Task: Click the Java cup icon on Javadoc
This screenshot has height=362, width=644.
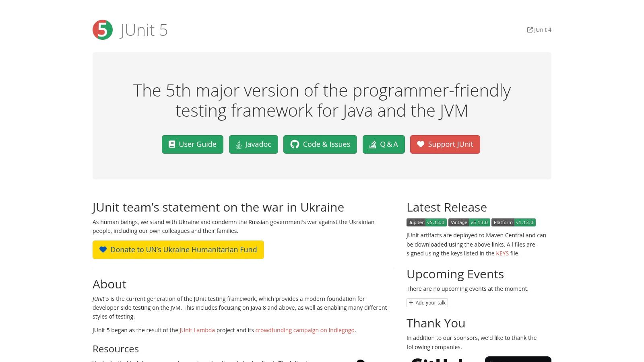Action: click(239, 144)
